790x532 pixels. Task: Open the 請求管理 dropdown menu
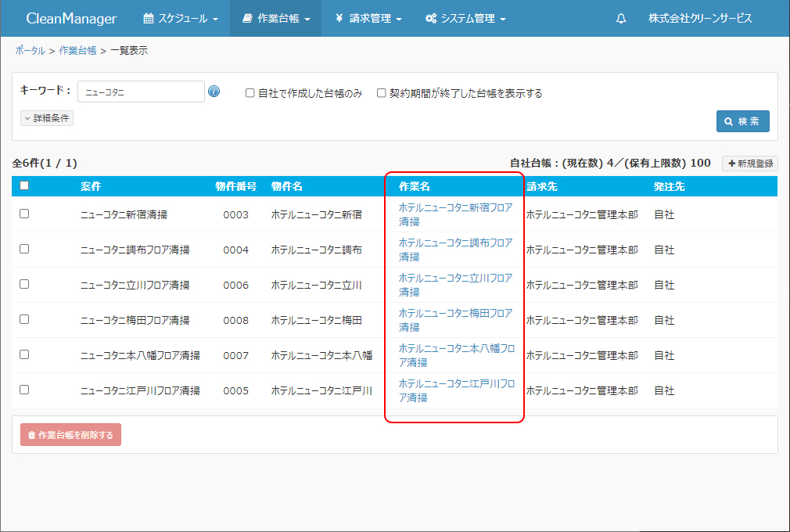368,19
